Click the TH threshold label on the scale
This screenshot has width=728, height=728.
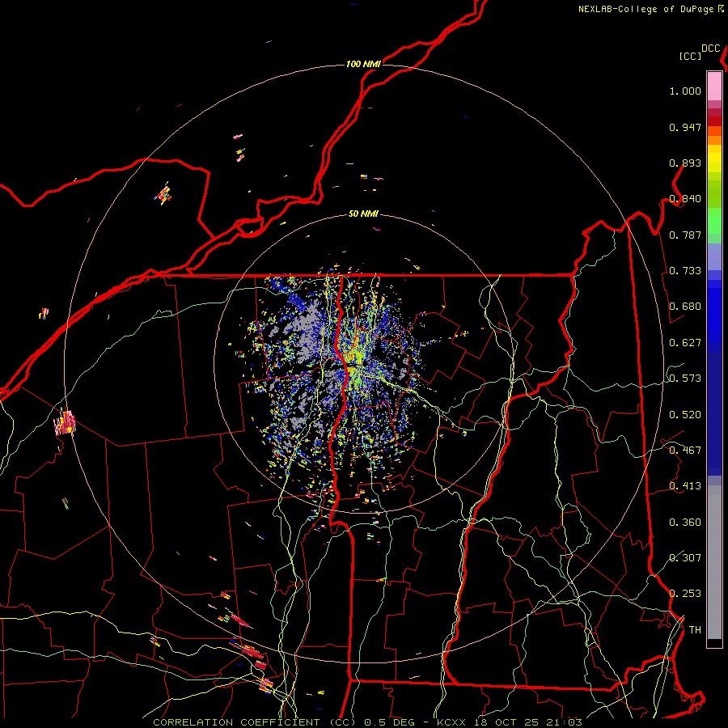point(695,630)
